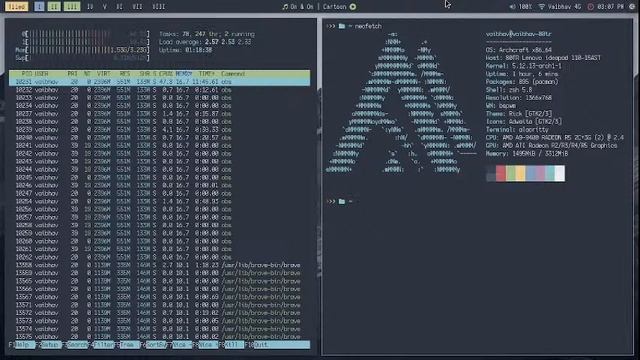Click the volume speaker icon
Screen dimensions: 640x360
tap(512, 7)
